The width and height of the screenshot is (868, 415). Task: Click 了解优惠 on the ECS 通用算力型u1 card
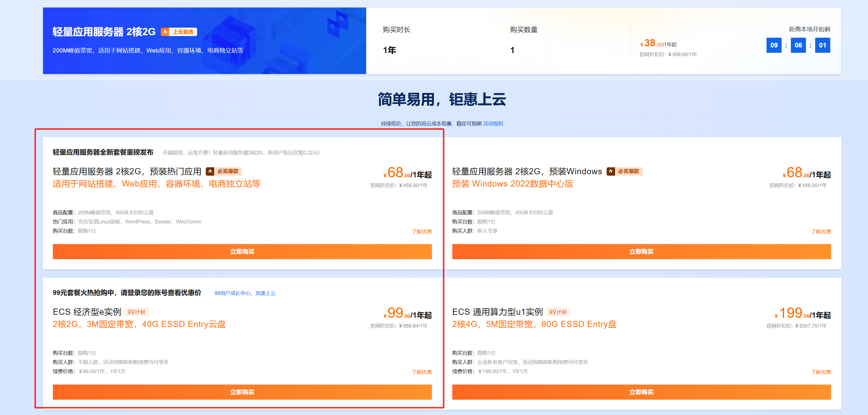pyautogui.click(x=820, y=372)
